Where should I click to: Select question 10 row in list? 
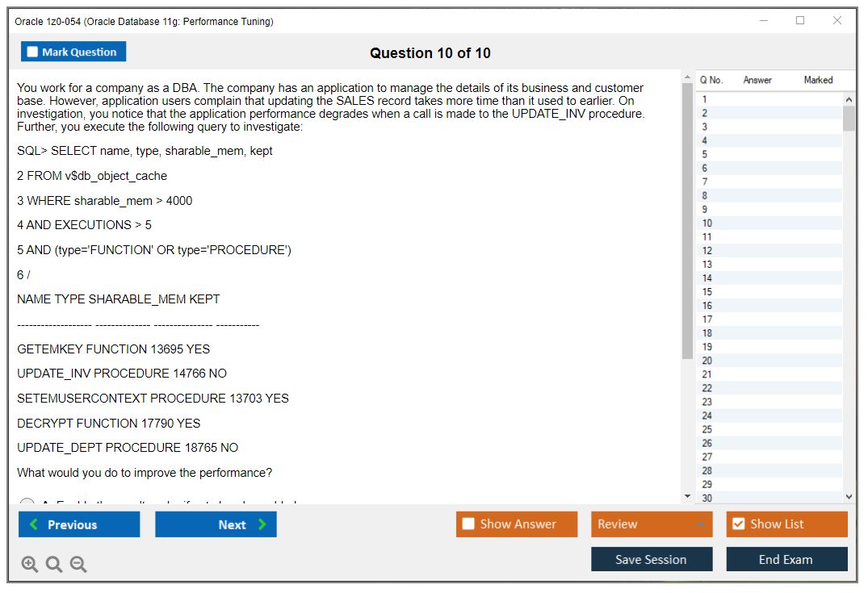pyautogui.click(x=767, y=223)
